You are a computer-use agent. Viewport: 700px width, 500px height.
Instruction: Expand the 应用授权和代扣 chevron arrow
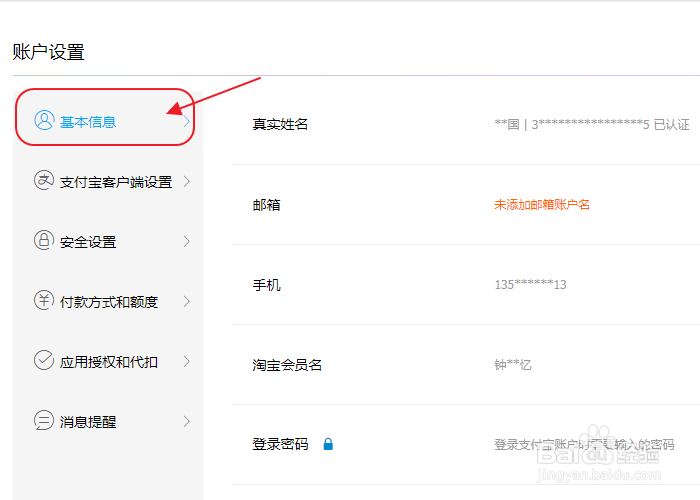(187, 361)
